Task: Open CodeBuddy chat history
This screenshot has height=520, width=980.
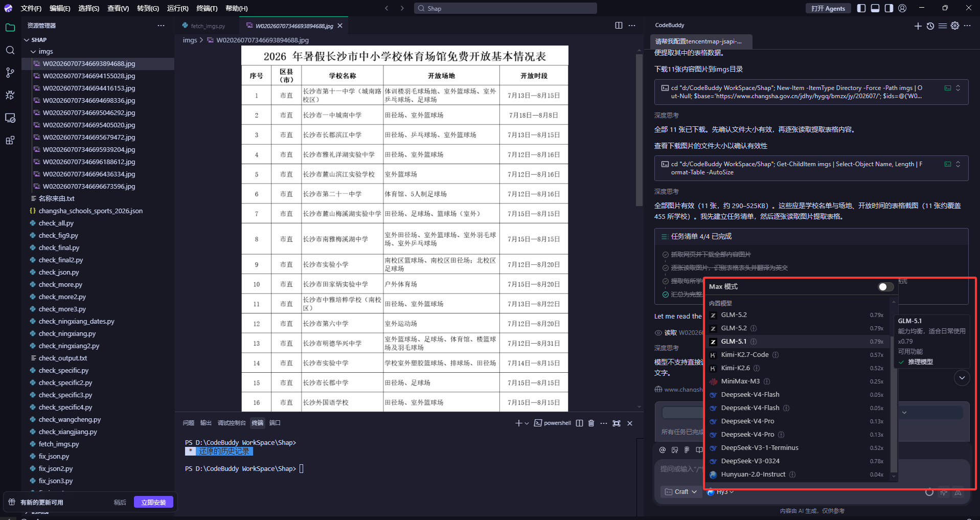Action: [930, 26]
